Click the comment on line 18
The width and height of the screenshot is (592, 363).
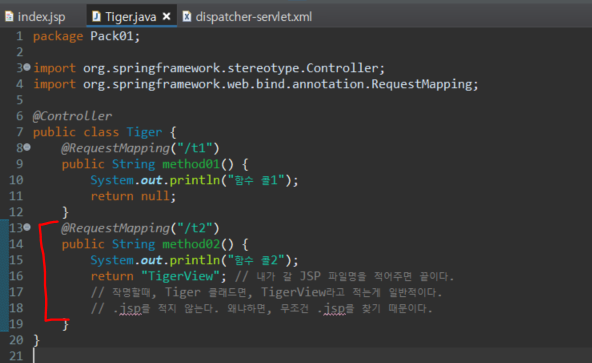tap(261, 309)
